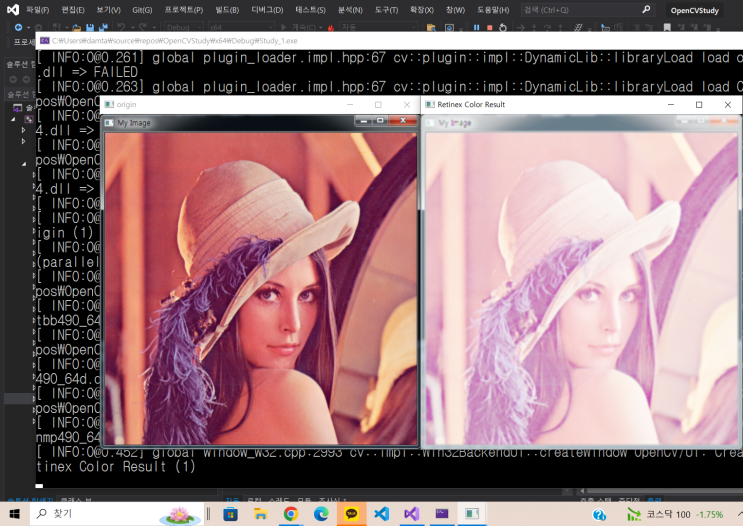Viewport: 743px width, 526px height.
Task: Open Visual Studio from taskbar
Action: pos(412,514)
